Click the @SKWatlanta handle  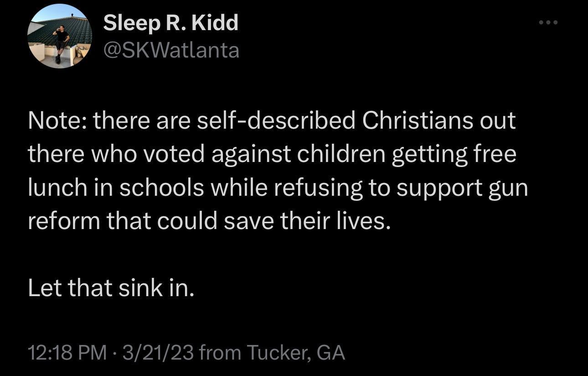click(x=171, y=50)
